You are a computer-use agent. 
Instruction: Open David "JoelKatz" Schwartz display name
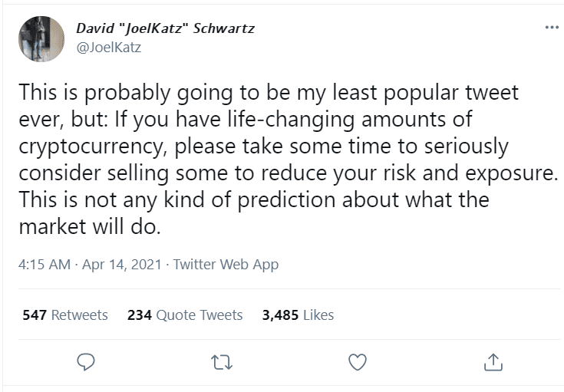pyautogui.click(x=165, y=28)
